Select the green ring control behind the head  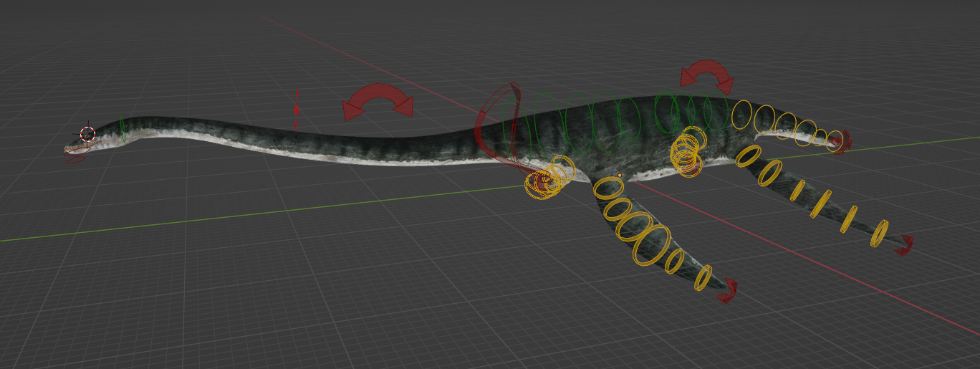coord(123,128)
